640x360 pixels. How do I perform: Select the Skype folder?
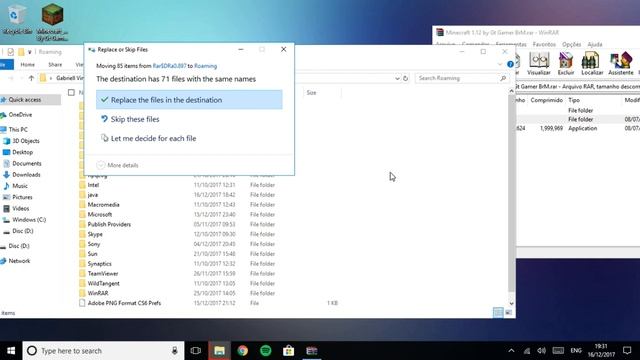tap(95, 234)
